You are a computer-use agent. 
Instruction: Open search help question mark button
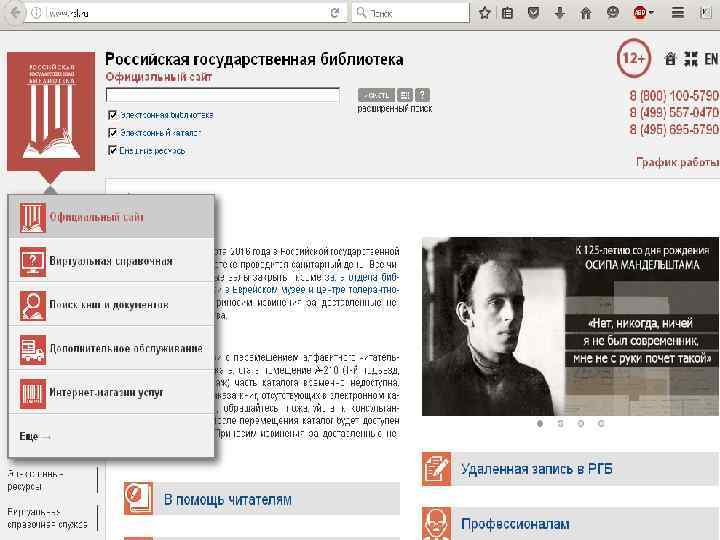pyautogui.click(x=422, y=95)
